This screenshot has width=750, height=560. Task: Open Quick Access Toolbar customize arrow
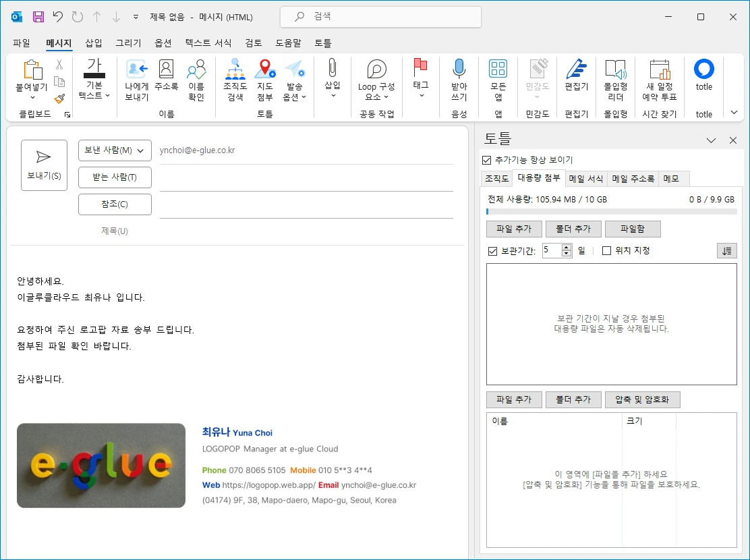click(x=136, y=17)
